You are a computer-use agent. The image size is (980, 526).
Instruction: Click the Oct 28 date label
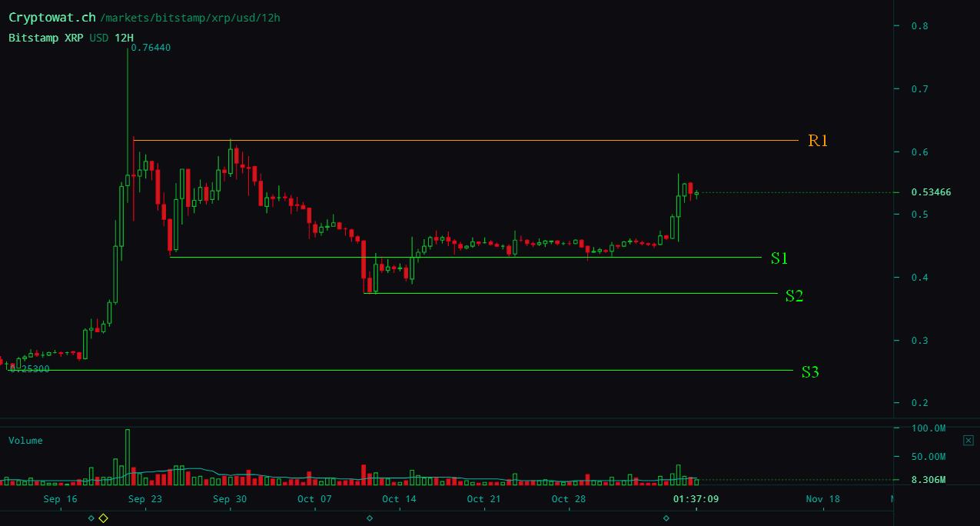pyautogui.click(x=569, y=499)
